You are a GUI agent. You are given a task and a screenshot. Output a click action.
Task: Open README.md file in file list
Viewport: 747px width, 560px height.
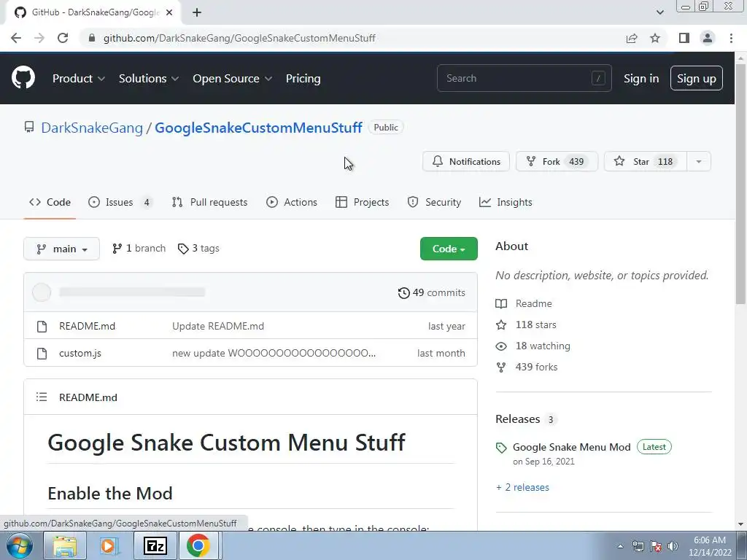(x=88, y=326)
